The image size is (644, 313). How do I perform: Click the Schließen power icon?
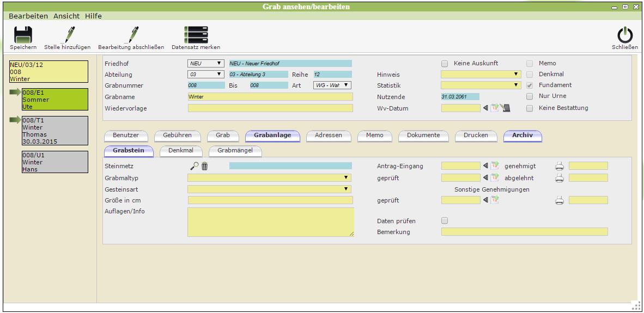[x=624, y=35]
